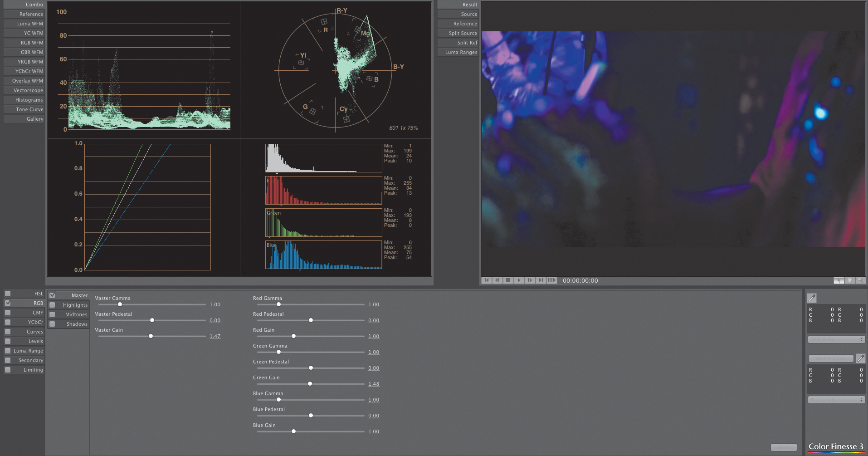Edit the Master Gain value 1.47
The height and width of the screenshot is (456, 868).
[215, 336]
